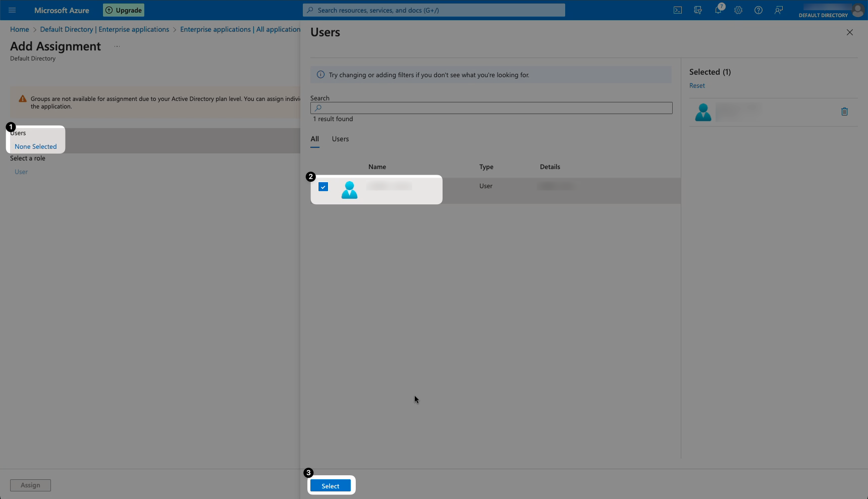Image resolution: width=868 pixels, height=499 pixels.
Task: Open portal settings gear
Action: 738,10
